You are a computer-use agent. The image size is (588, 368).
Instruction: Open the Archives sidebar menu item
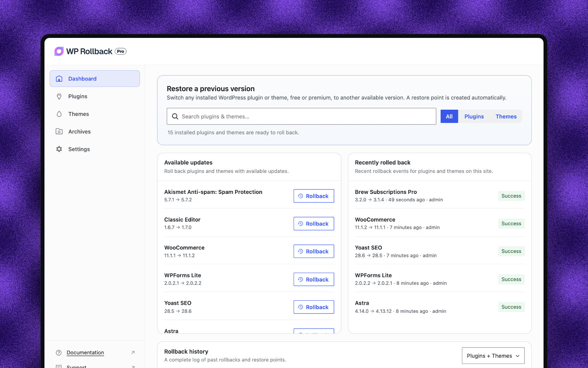pyautogui.click(x=95, y=131)
